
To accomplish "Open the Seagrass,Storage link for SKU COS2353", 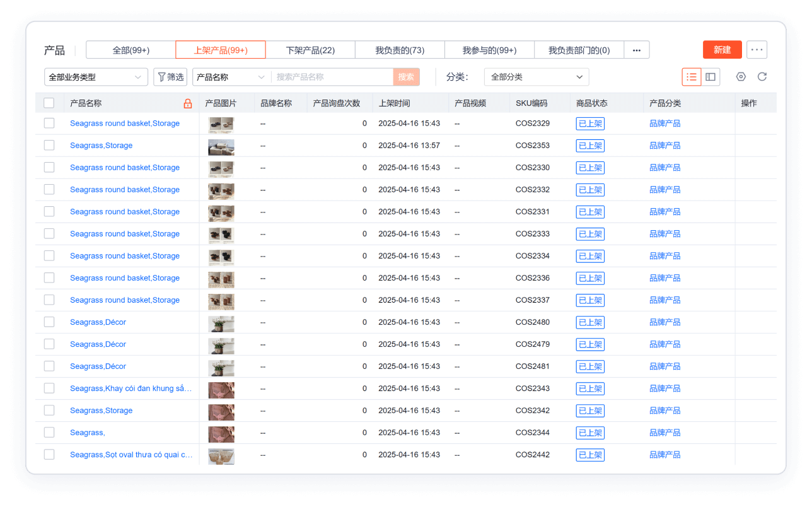I will [101, 146].
